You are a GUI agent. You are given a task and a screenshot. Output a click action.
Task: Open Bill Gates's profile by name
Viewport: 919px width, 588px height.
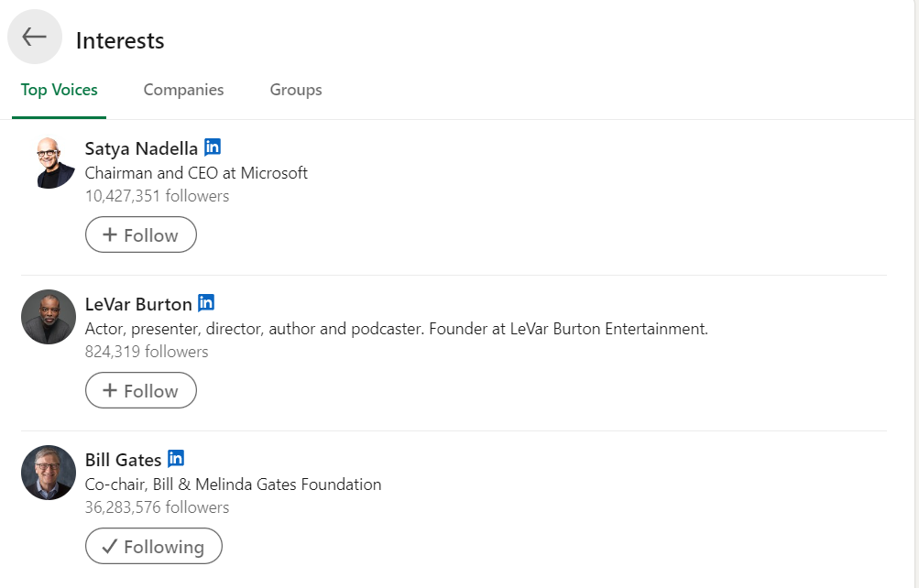(x=123, y=460)
